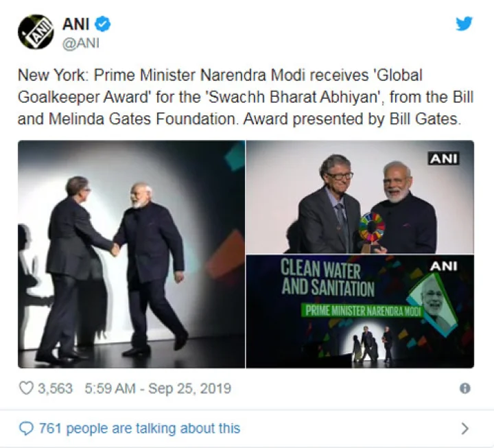Open the Twitter bird logo
The height and width of the screenshot is (448, 494).
coord(464,23)
